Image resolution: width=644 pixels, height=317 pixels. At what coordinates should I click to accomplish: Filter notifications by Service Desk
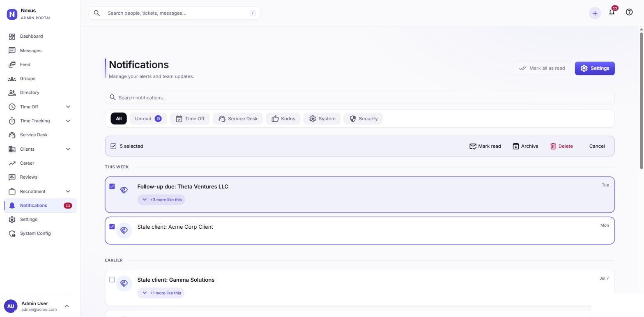(238, 119)
